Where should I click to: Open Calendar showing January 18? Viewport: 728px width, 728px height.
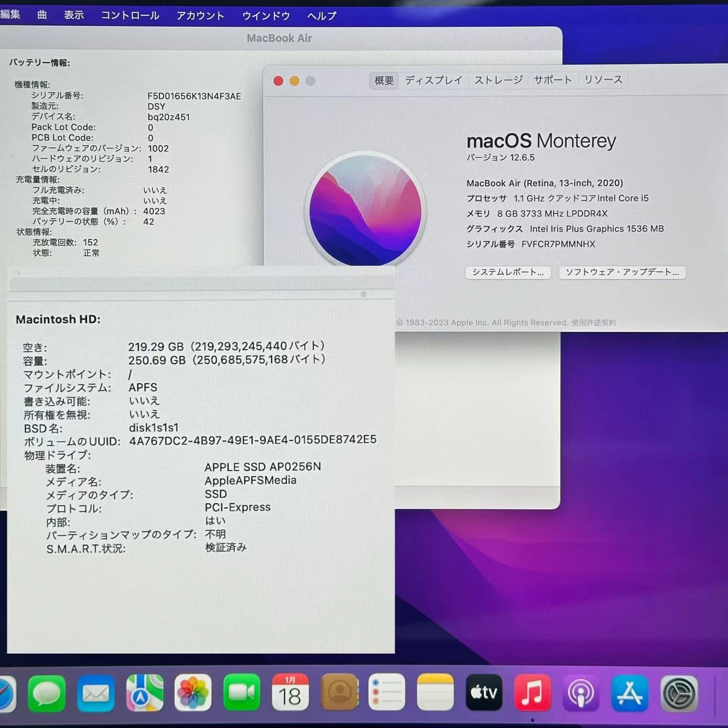(x=290, y=693)
